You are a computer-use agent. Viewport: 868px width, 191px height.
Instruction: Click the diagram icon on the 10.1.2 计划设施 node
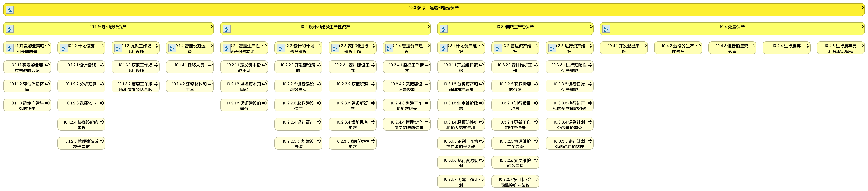click(64, 48)
